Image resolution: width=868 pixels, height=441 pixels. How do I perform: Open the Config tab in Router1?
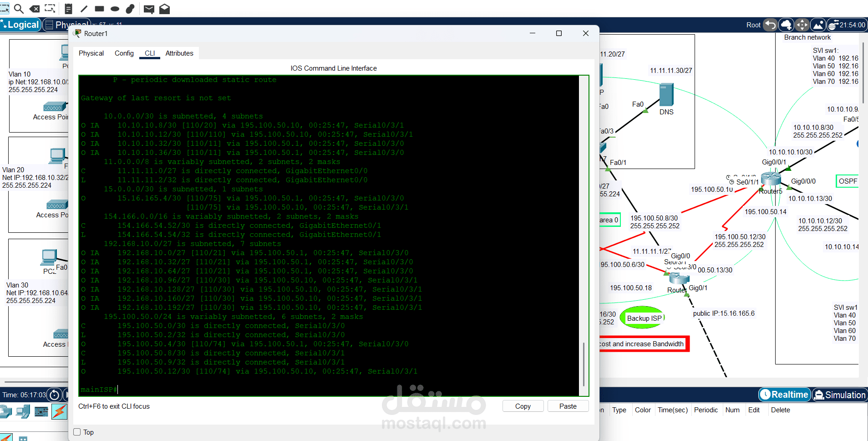(124, 53)
